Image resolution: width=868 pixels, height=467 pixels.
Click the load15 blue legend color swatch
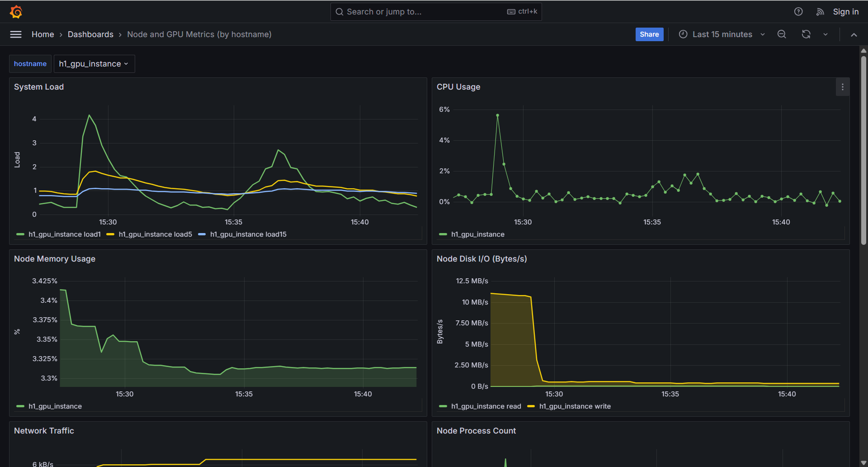(202, 234)
